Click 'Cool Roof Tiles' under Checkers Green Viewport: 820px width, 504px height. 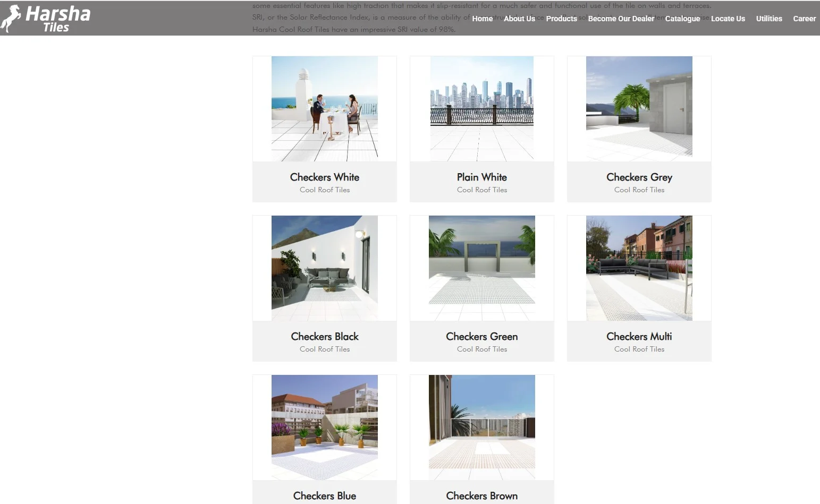click(482, 349)
